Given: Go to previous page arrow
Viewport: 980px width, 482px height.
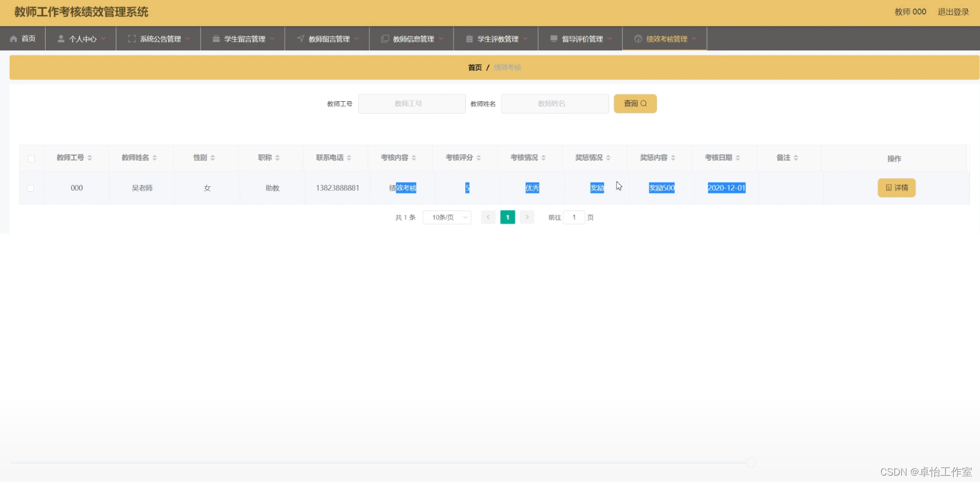Looking at the screenshot, I should pyautogui.click(x=488, y=217).
